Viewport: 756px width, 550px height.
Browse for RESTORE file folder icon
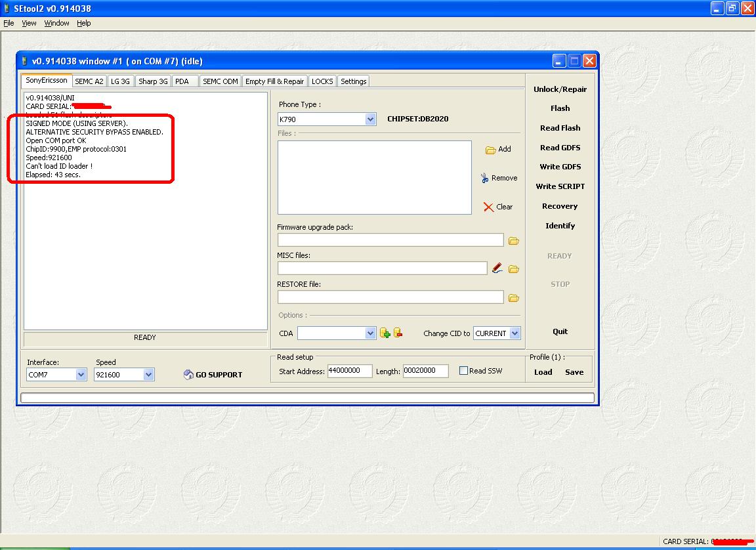514,298
